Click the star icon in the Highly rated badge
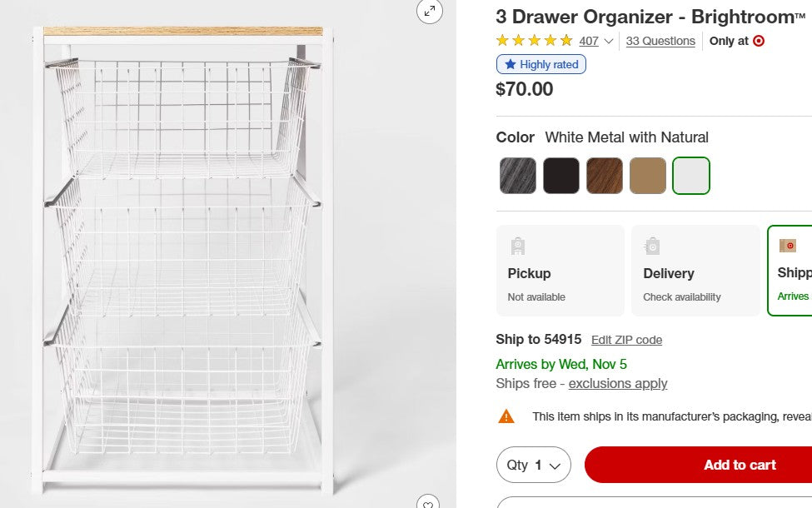 tap(511, 64)
